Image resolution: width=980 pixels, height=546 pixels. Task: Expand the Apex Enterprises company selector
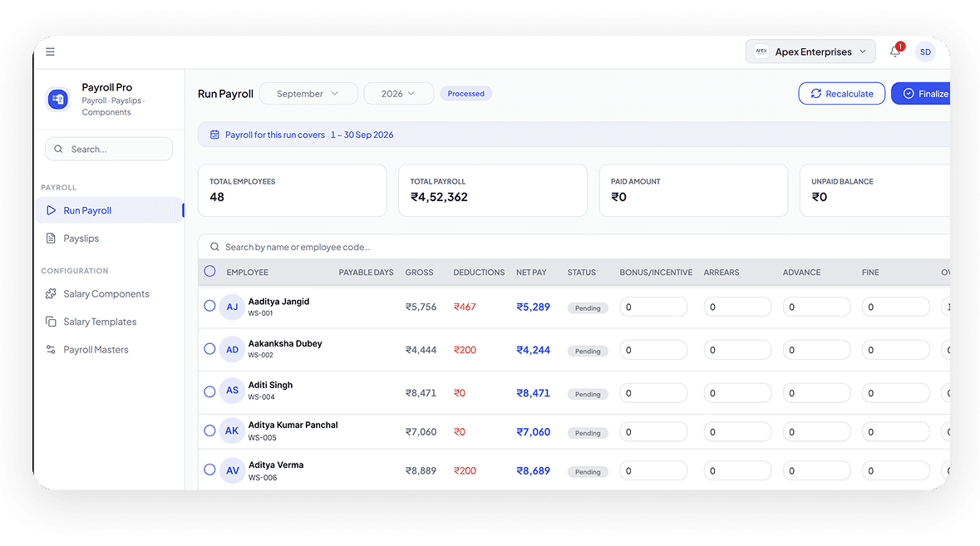[810, 52]
